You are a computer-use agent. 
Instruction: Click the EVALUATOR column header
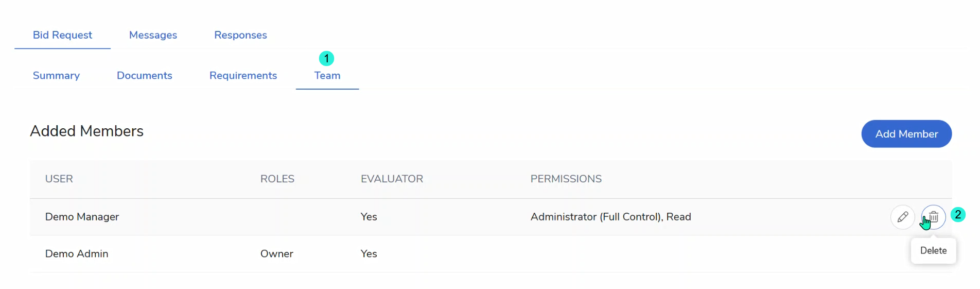click(392, 179)
